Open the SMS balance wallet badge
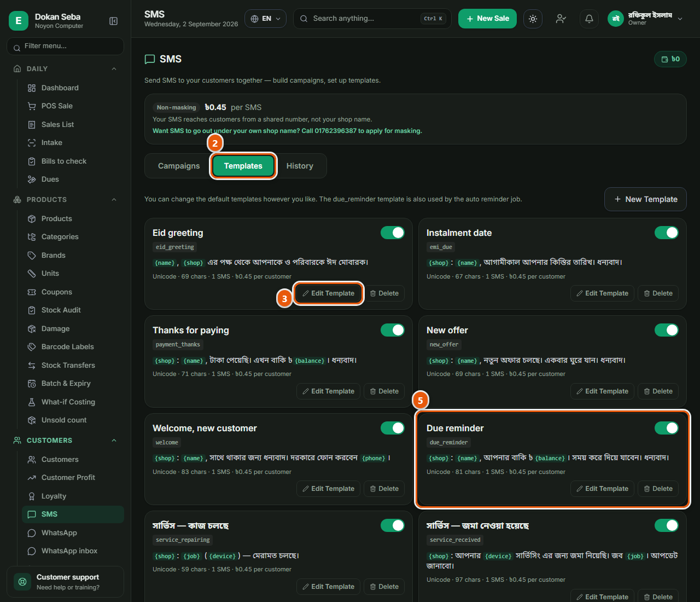Image resolution: width=700 pixels, height=602 pixels. coord(670,59)
